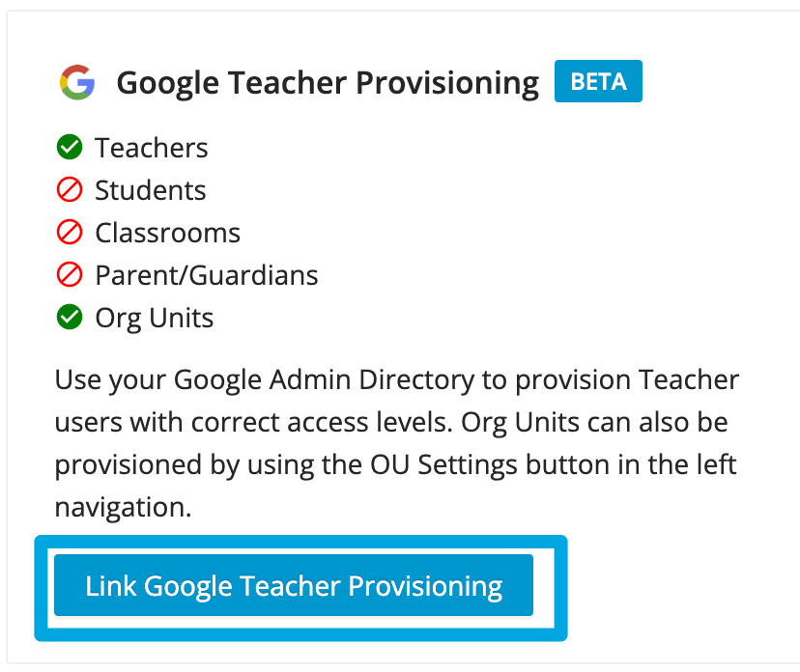Click the green check icon beside Org Units
Viewport: 800px width, 672px height.
[69, 317]
